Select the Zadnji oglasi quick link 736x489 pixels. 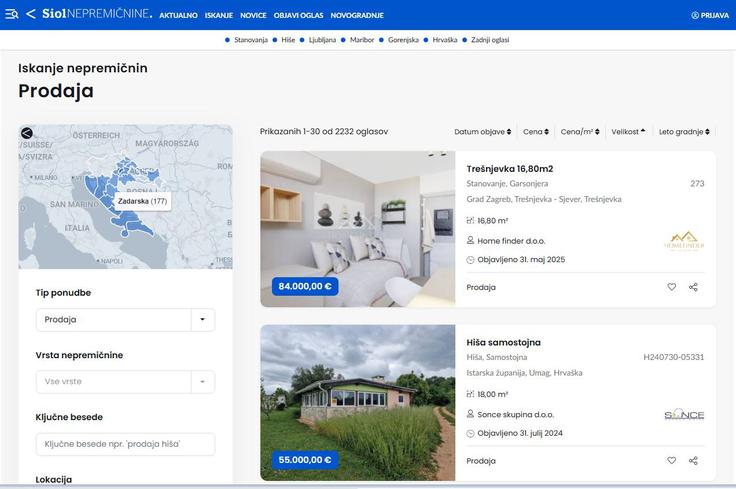[490, 40]
